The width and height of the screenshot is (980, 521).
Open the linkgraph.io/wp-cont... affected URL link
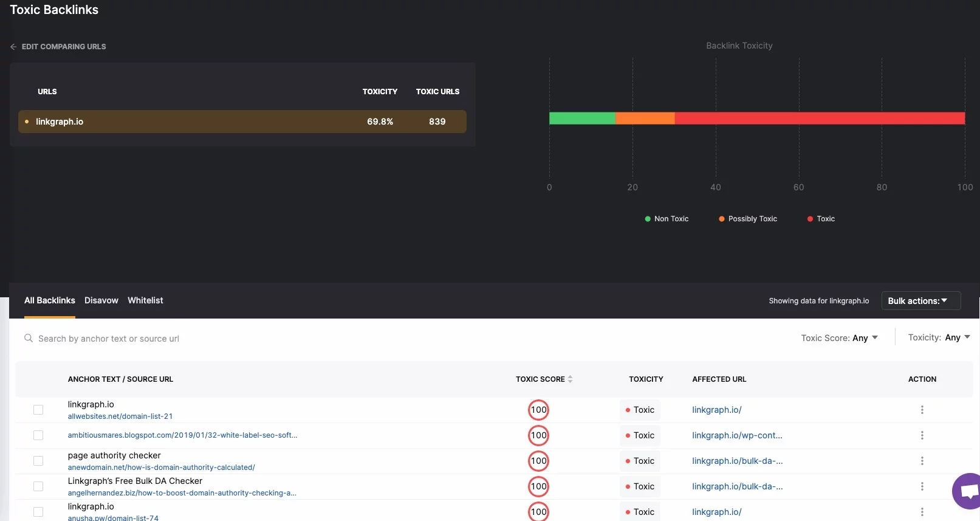tap(737, 435)
